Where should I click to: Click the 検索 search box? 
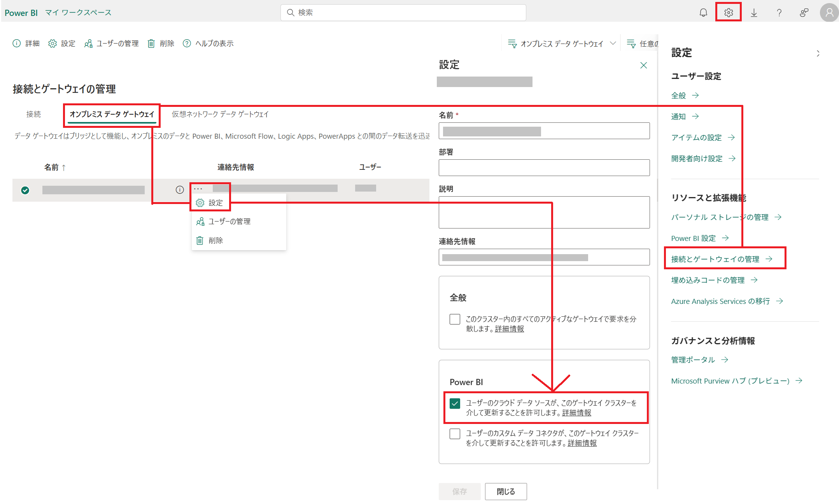pyautogui.click(x=403, y=12)
